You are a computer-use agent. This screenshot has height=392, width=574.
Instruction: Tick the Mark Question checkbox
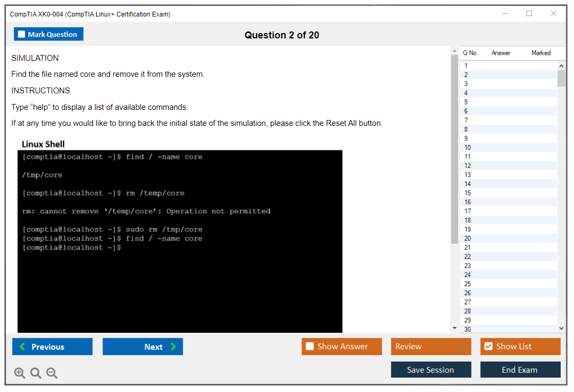pos(22,34)
